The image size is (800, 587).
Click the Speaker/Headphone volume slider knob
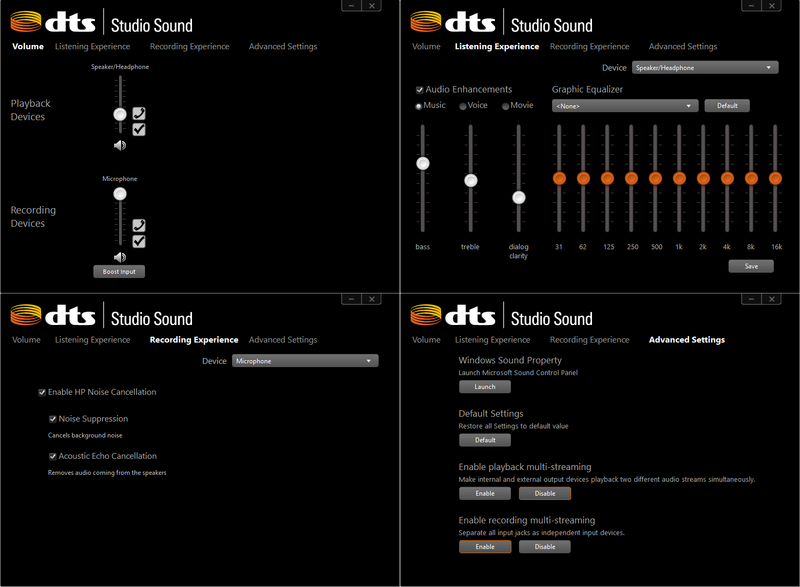point(120,114)
